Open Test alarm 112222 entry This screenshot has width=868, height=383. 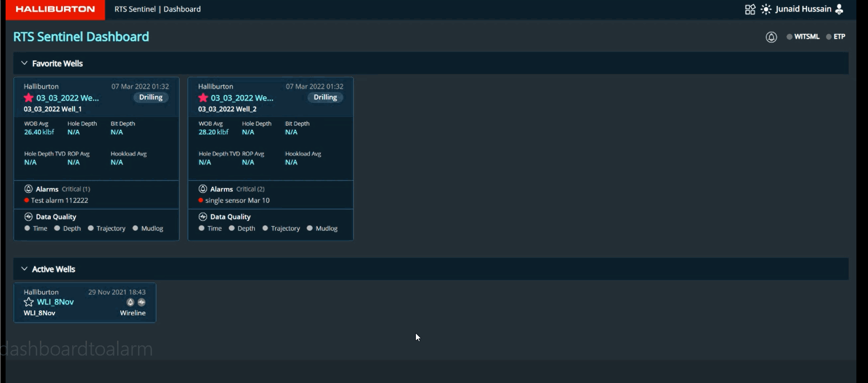point(59,200)
